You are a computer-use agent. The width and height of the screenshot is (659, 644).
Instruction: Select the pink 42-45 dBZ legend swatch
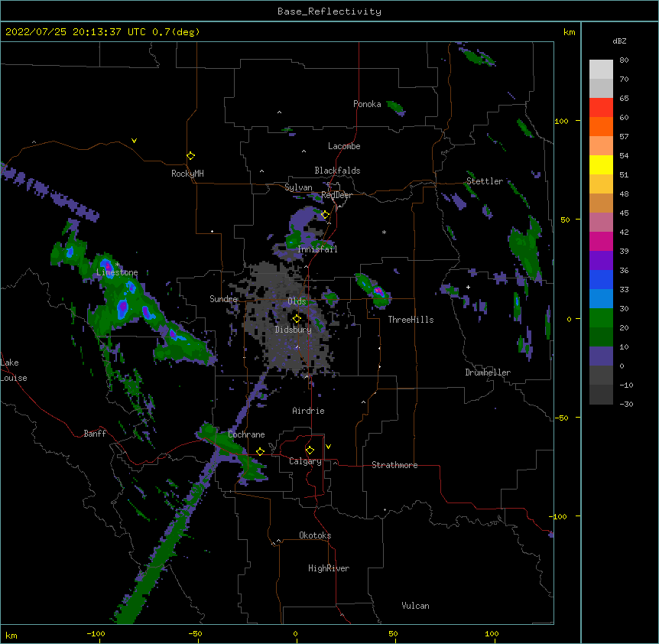click(x=601, y=223)
